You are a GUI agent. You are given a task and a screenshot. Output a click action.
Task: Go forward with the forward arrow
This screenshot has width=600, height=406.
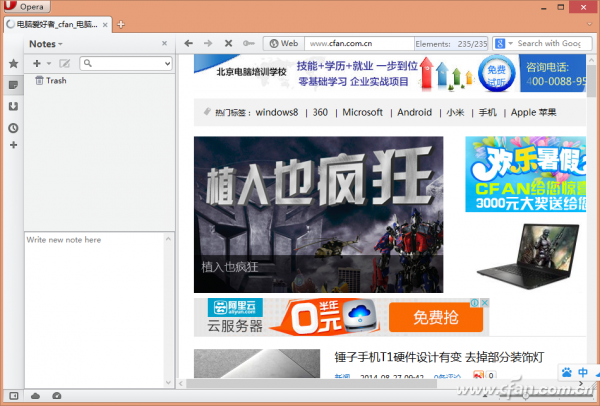click(x=208, y=43)
